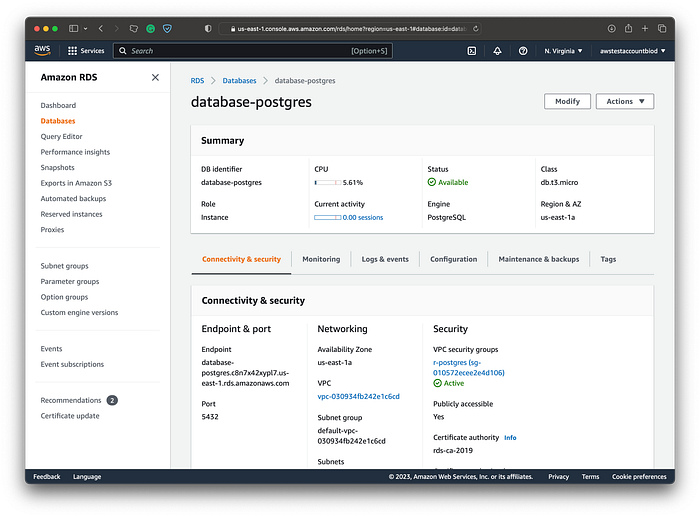Screen dimensions: 700x517
Task: Click the Modify button
Action: coord(567,101)
